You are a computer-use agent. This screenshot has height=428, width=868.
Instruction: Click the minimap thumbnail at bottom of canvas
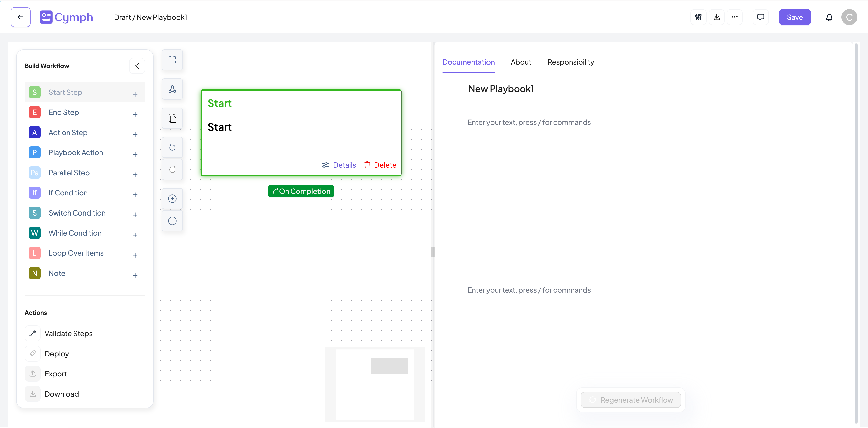point(375,384)
